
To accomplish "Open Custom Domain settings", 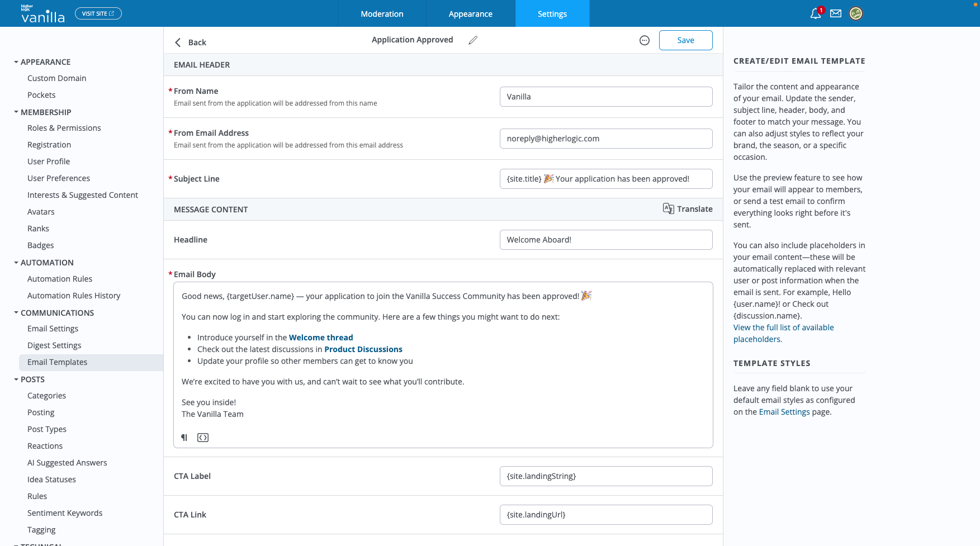I will pos(56,78).
